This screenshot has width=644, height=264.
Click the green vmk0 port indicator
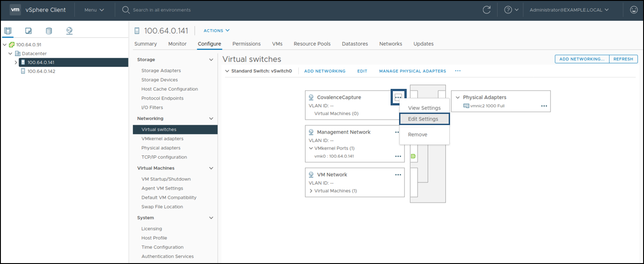tap(413, 156)
